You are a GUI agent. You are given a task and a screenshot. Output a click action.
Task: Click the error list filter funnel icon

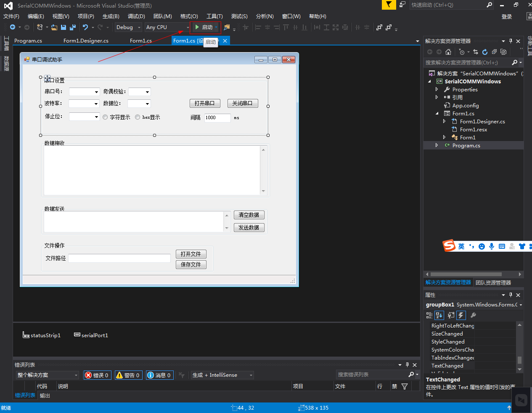(405, 386)
